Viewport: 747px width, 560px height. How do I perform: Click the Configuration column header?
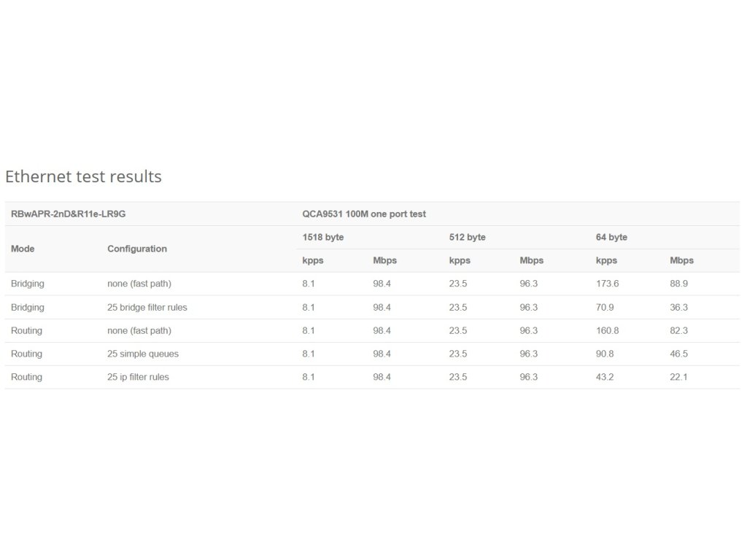tap(137, 249)
